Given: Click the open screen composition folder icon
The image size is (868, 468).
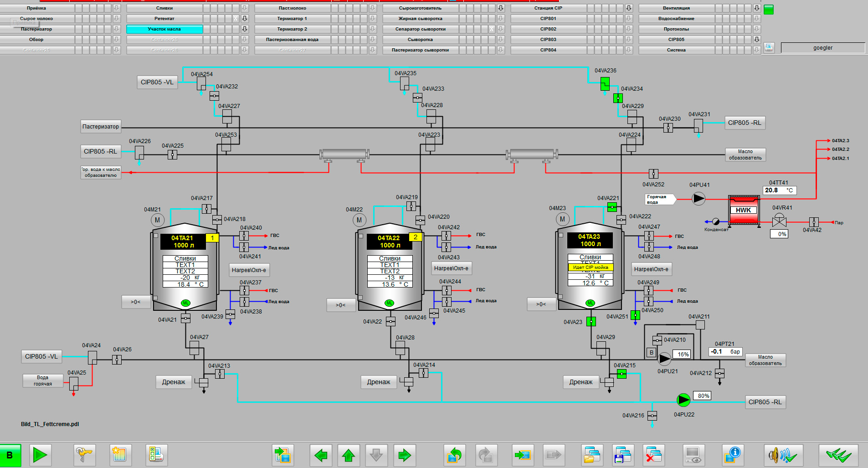Looking at the screenshot, I should [x=592, y=455].
